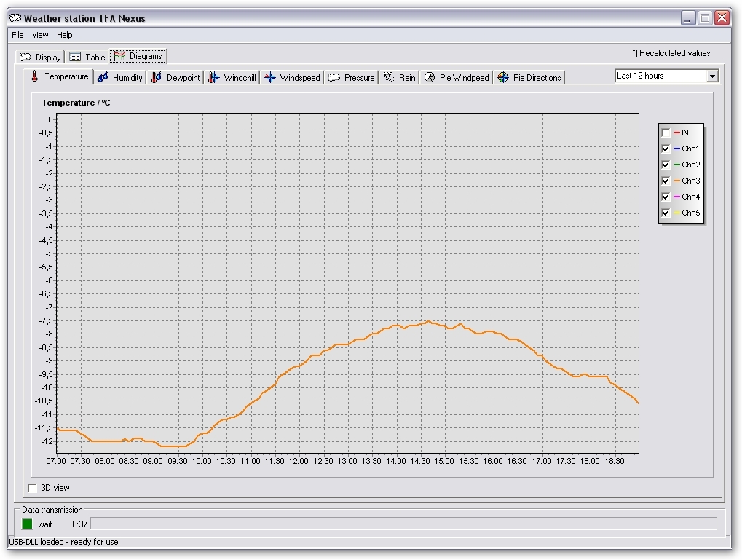Open the File menu
Image resolution: width=742 pixels, height=560 pixels.
point(17,35)
